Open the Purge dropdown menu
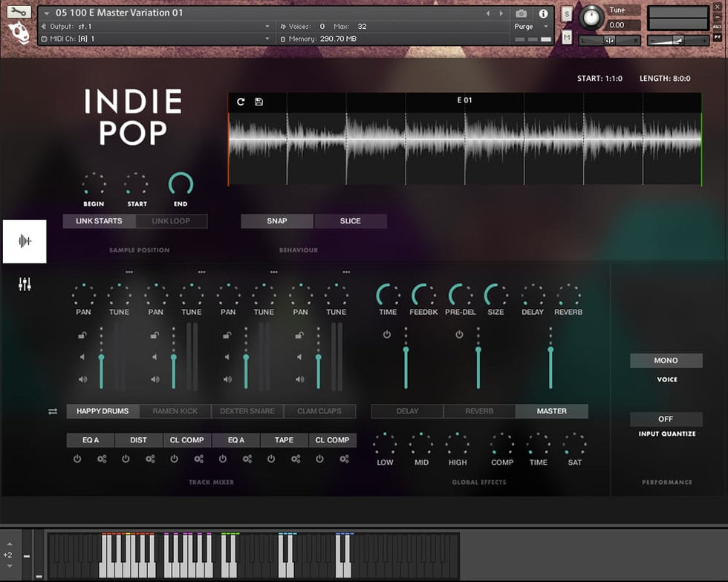Screen dimensions: 728x582 (x=529, y=27)
